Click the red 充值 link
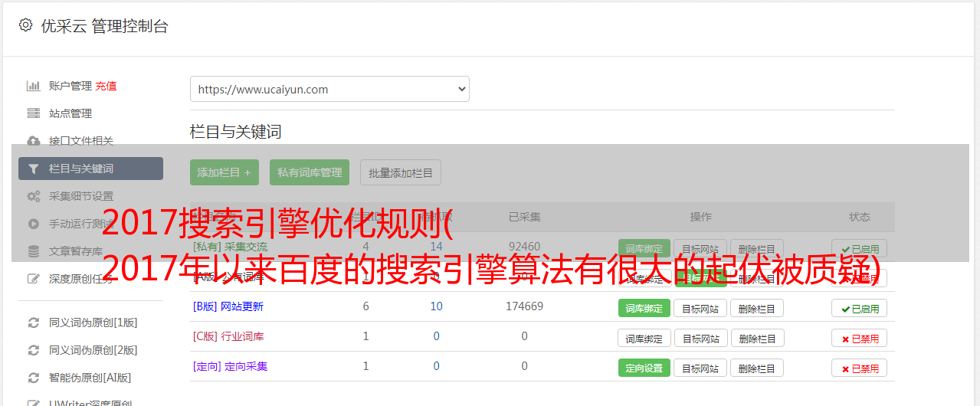The image size is (980, 406). (106, 86)
